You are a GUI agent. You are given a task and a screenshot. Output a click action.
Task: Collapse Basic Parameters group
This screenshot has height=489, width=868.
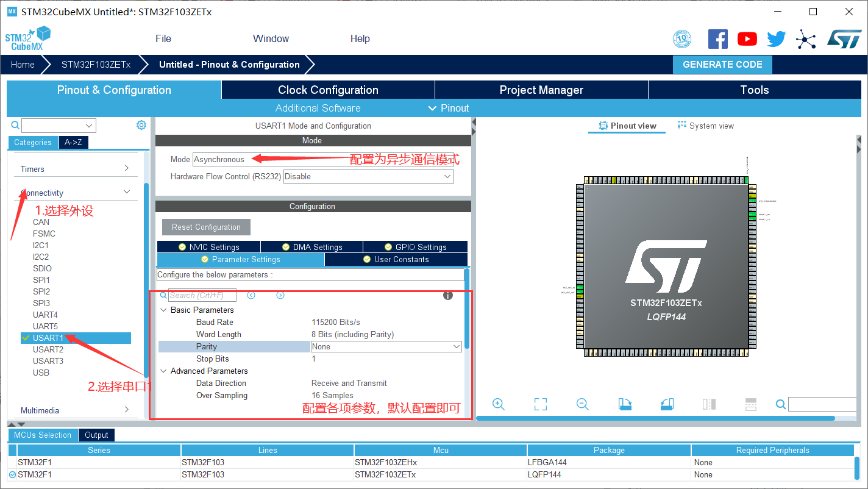point(163,310)
